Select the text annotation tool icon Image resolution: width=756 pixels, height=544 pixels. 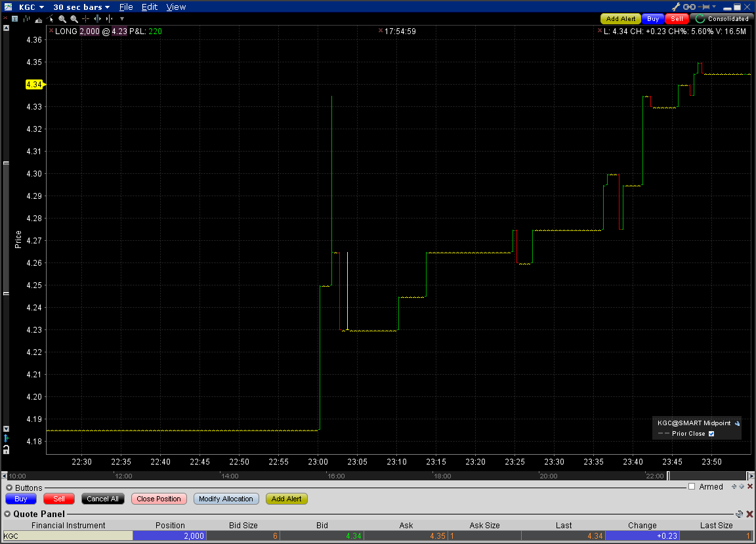click(15, 19)
